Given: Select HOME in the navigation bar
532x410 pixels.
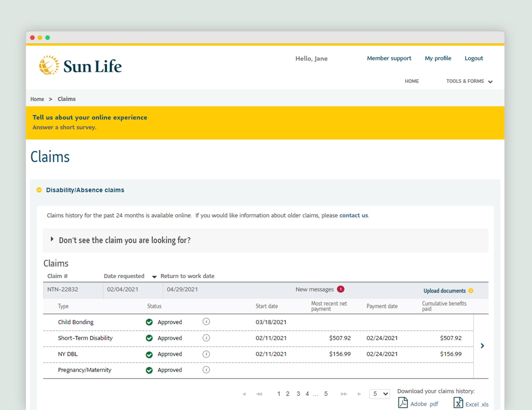Looking at the screenshot, I should tap(412, 81).
